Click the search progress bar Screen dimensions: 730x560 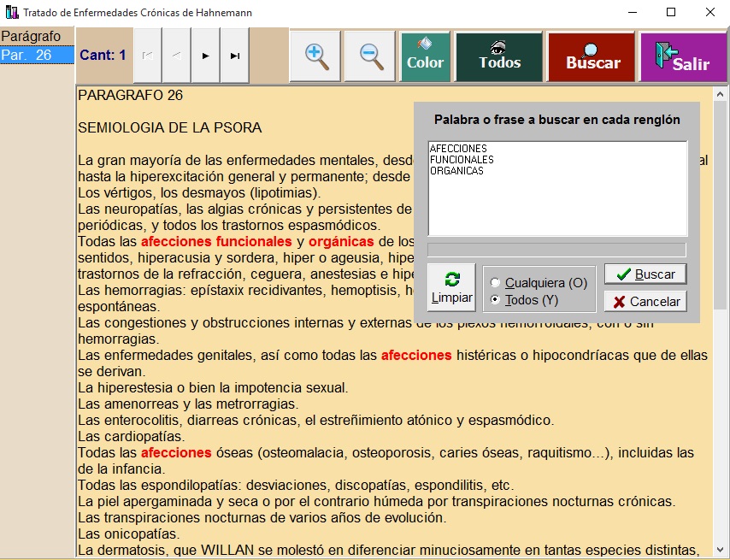tap(556, 250)
